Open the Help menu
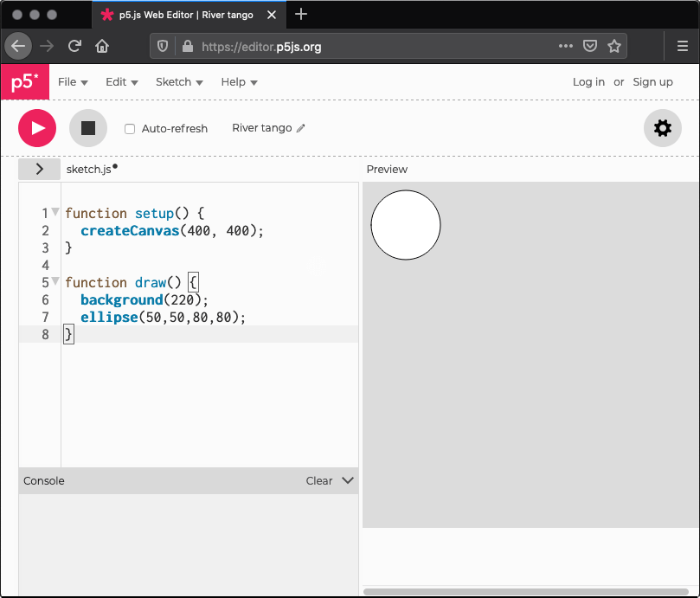 tap(240, 82)
